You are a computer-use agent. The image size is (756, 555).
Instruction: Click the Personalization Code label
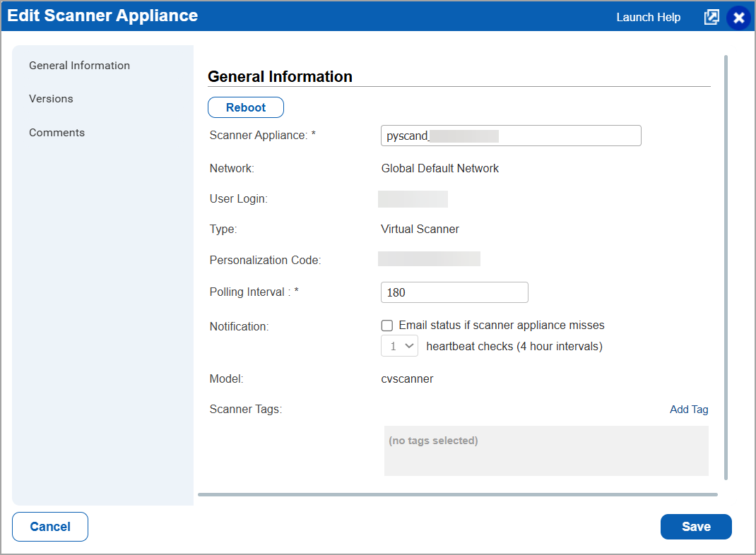(x=265, y=260)
